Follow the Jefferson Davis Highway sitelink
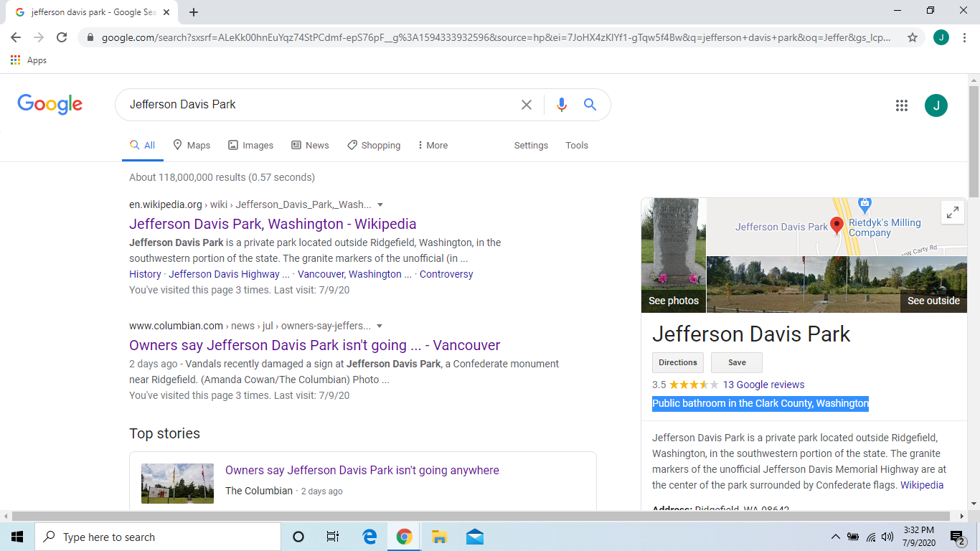This screenshot has height=551, width=980. [230, 274]
